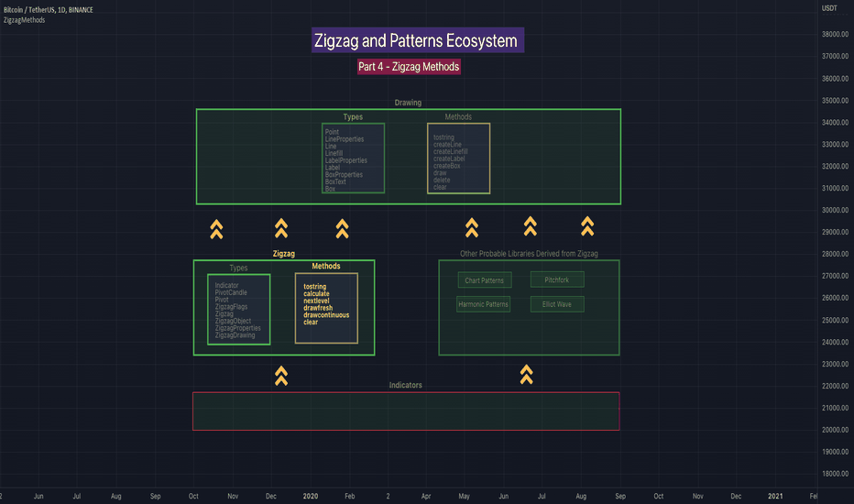The height and width of the screenshot is (504, 854).
Task: Click 'Other Probable Libraries Derived from Zigzag' heading
Action: [x=529, y=254]
